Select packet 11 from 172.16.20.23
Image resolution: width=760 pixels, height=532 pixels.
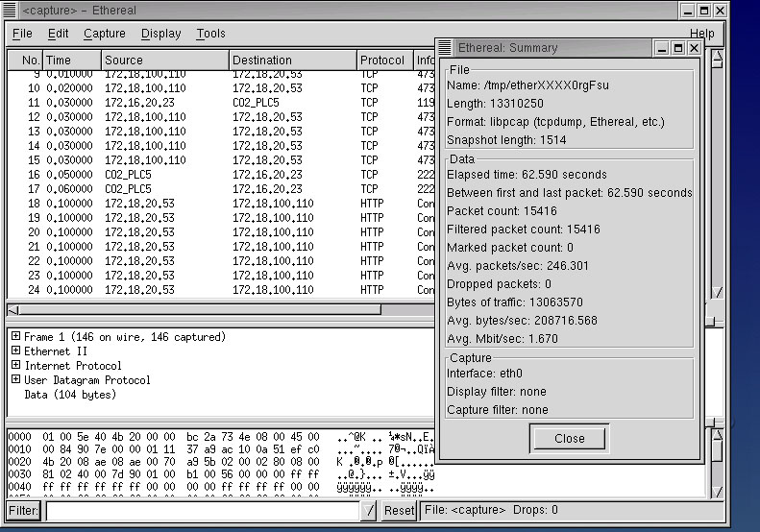[221, 103]
